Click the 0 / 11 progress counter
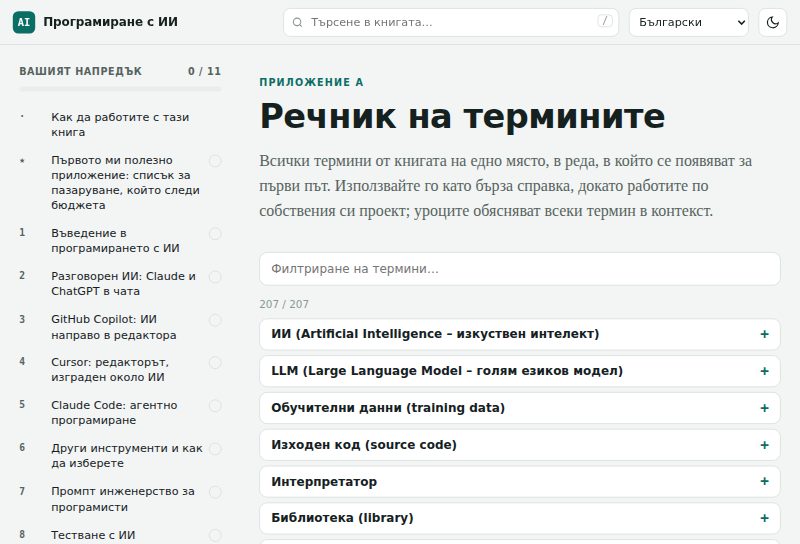Screen dimensions: 800x544 pos(204,71)
